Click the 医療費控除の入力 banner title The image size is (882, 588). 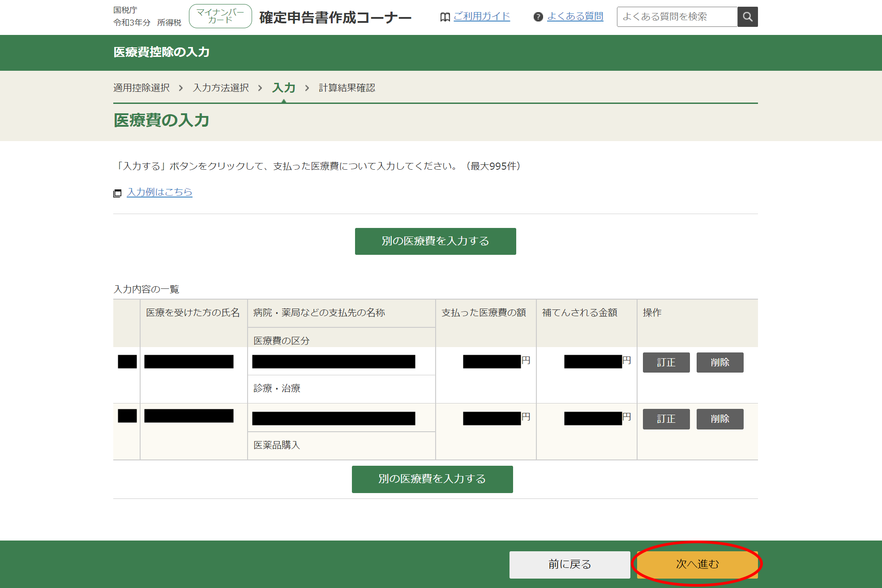pos(162,52)
